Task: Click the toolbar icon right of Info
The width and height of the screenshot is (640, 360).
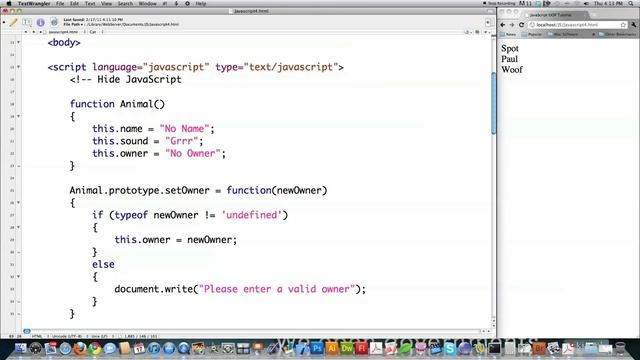Action: coord(54,22)
